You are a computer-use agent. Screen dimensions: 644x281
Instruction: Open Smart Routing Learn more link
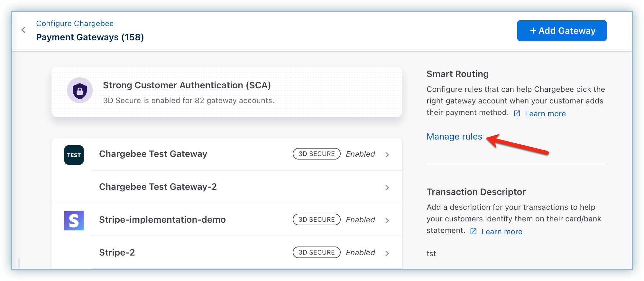click(545, 114)
